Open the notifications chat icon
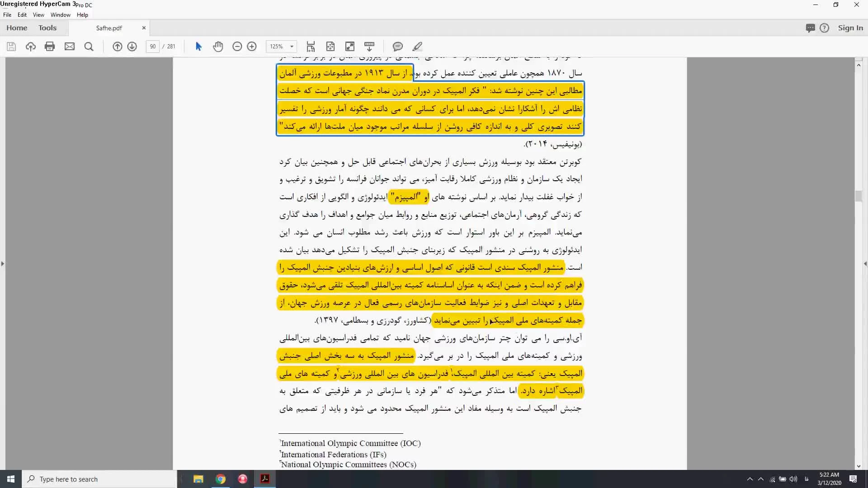Viewport: 868px width, 488px height. (810, 28)
